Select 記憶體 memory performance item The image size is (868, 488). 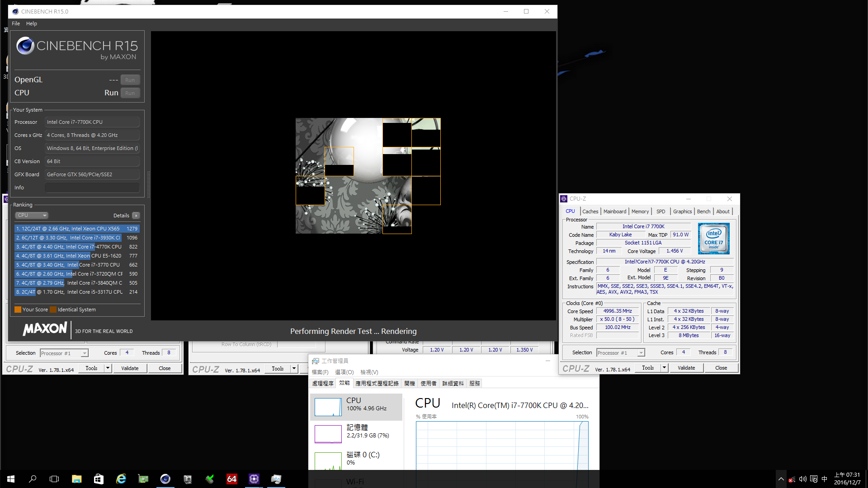pyautogui.click(x=356, y=434)
